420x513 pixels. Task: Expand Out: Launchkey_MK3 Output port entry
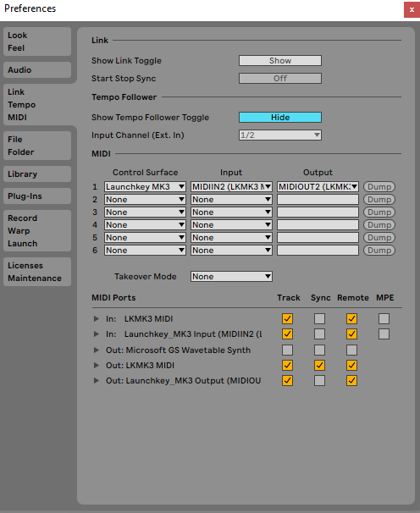click(97, 380)
